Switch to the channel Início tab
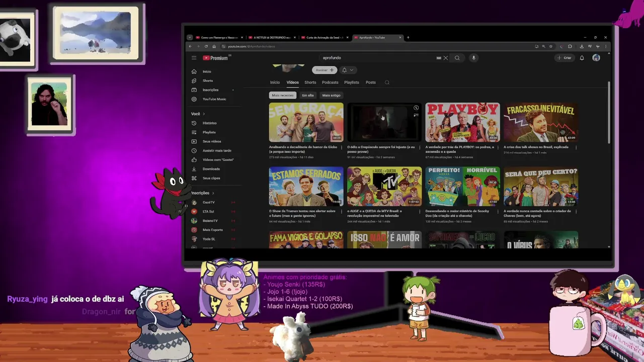The width and height of the screenshot is (644, 362). 275,82
